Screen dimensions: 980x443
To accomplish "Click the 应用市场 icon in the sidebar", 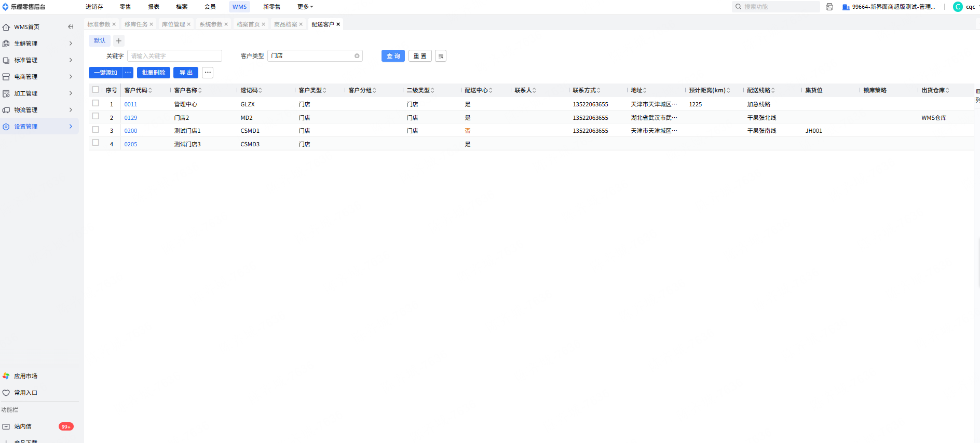I will coord(6,376).
